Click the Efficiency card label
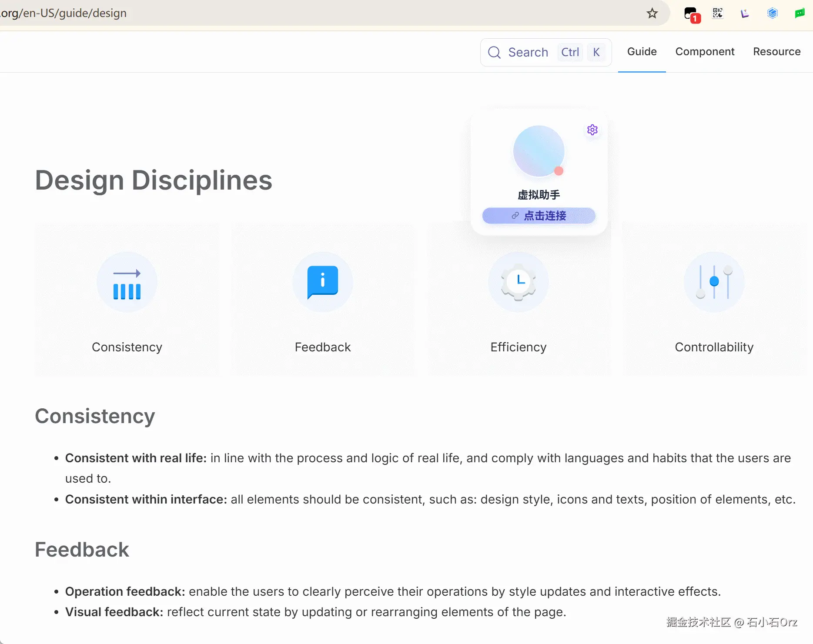Image resolution: width=813 pixels, height=644 pixels. click(519, 347)
